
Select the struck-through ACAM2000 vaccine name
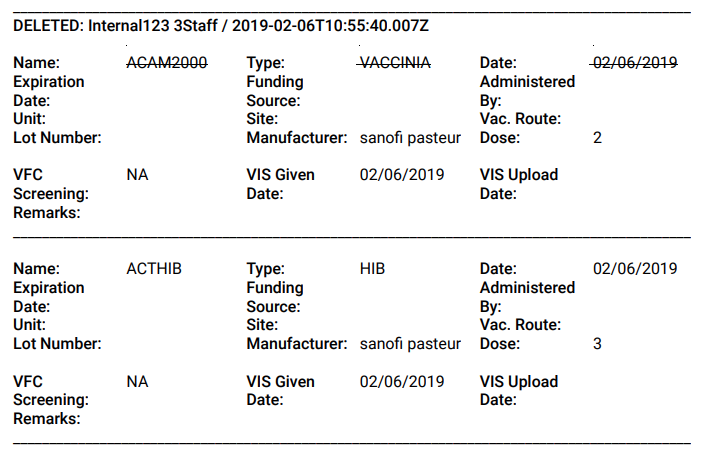pos(167,63)
